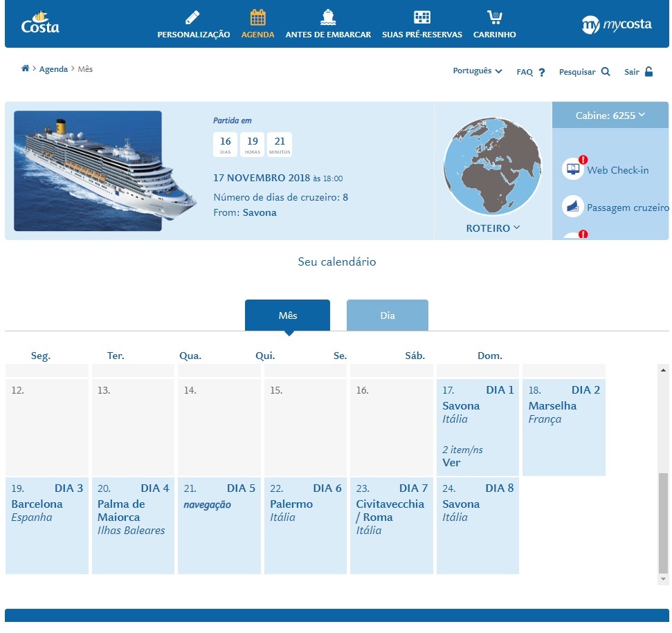Open Antes de Embarcar ship icon
Viewport: 672px width, 633px height.
[x=328, y=17]
